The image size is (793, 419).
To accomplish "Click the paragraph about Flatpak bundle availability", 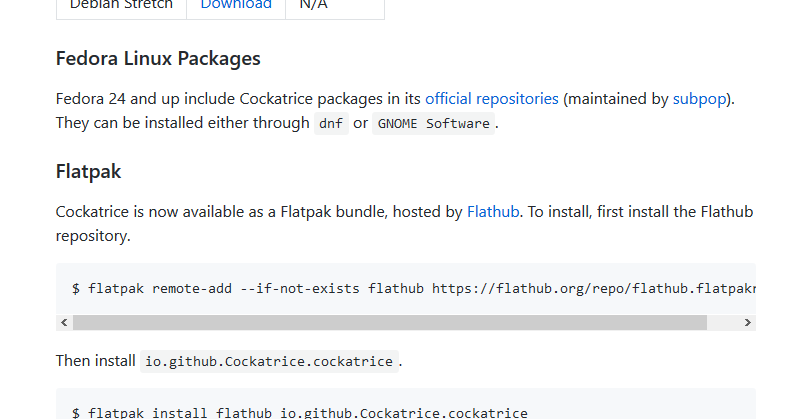I will tap(405, 224).
